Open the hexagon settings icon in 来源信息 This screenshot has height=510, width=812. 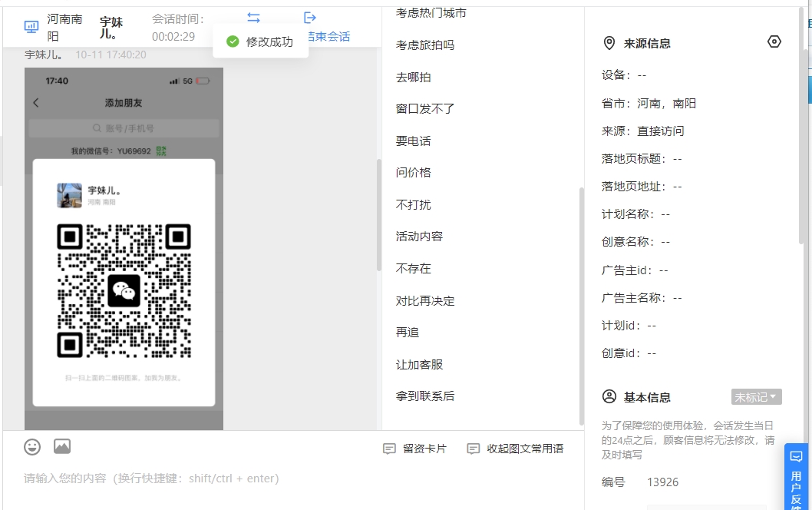774,41
